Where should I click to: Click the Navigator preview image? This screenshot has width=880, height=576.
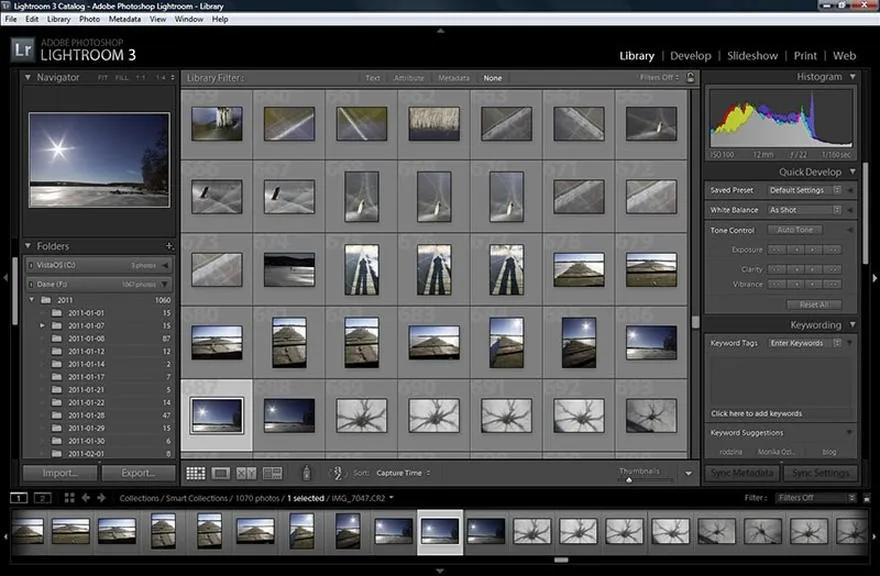point(99,160)
